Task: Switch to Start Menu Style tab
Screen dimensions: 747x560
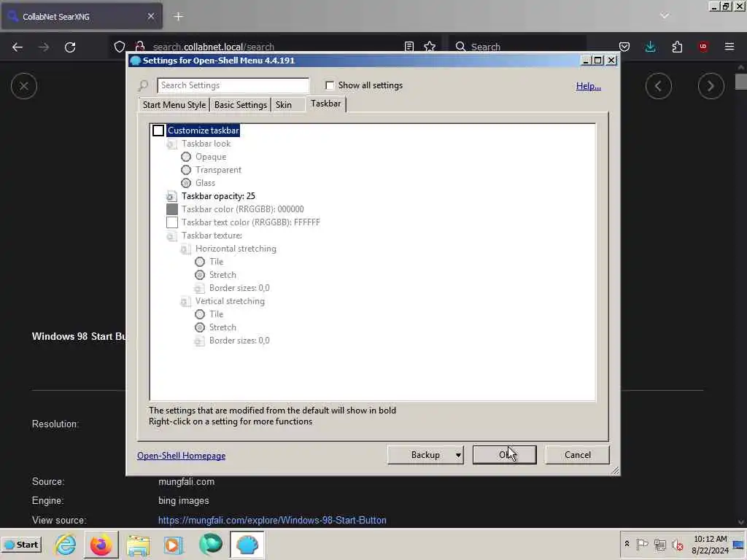Action: (x=174, y=105)
